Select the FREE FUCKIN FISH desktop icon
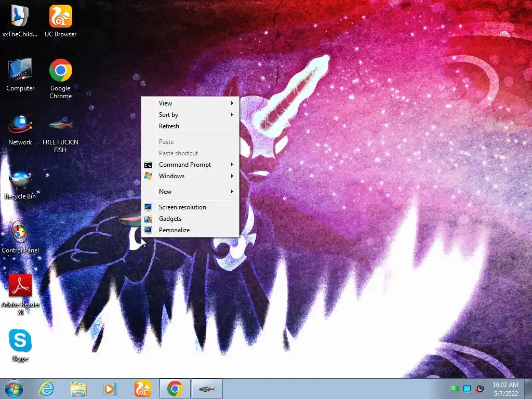Image resolution: width=532 pixels, height=399 pixels. [60, 136]
